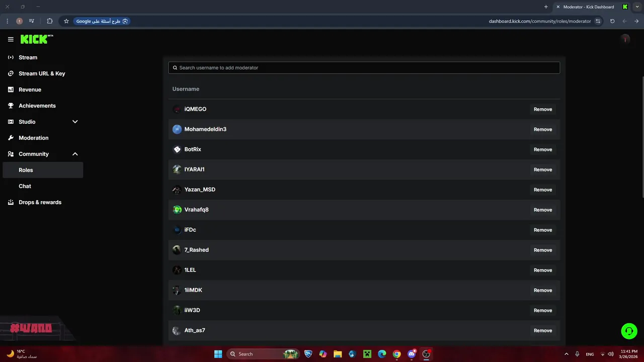Open the clock showing 11:41 PM
Screen dimensions: 644x362
[629, 354]
